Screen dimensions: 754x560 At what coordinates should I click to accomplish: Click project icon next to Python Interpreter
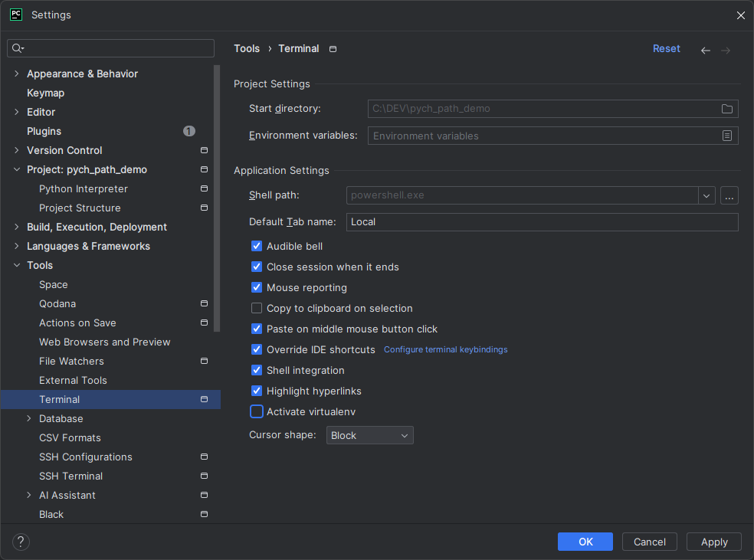(x=204, y=188)
